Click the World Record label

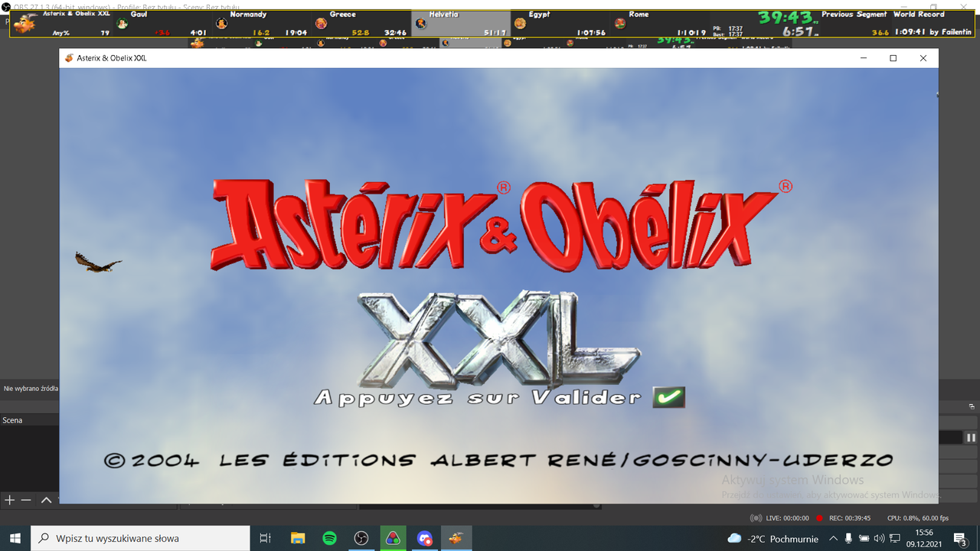919,14
